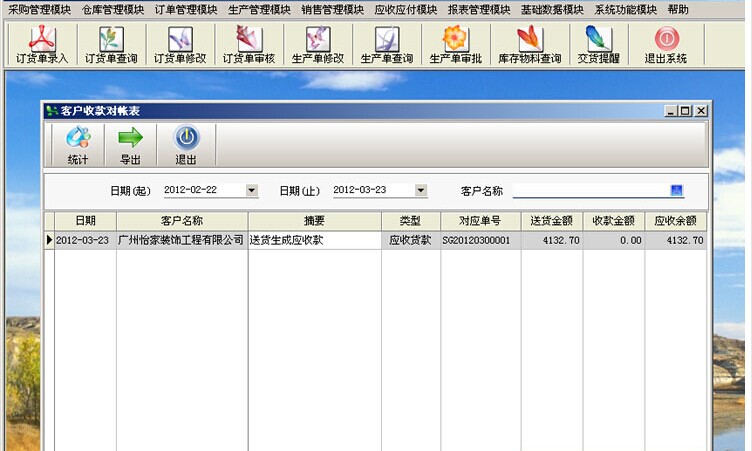The image size is (752, 451).
Task: Maximize the 客户收款对帐表 window
Action: [685, 111]
